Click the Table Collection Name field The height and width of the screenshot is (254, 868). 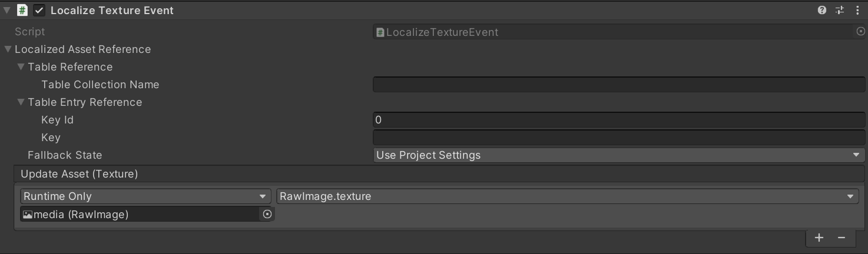618,85
